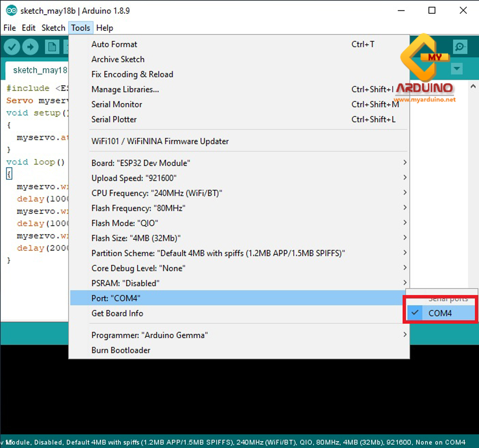This screenshot has height=448, width=479.
Task: Select the checked COM4 serial port
Action: 440,313
